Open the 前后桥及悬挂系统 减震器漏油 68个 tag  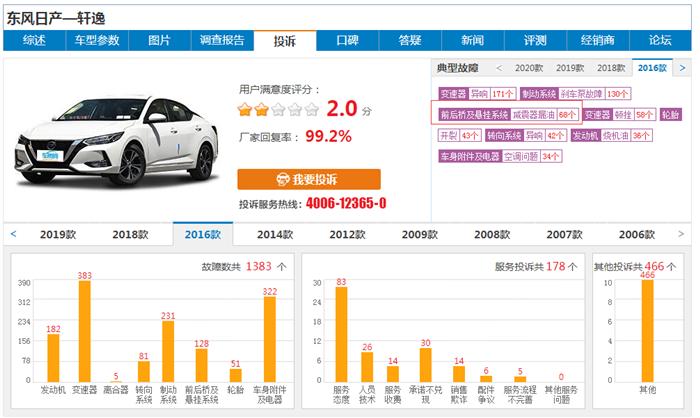click(x=508, y=115)
